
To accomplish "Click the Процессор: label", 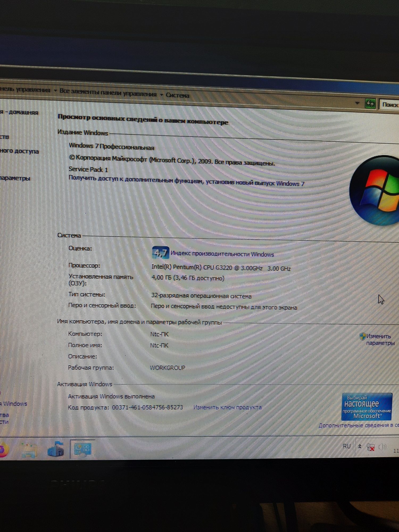I will click(84, 265).
